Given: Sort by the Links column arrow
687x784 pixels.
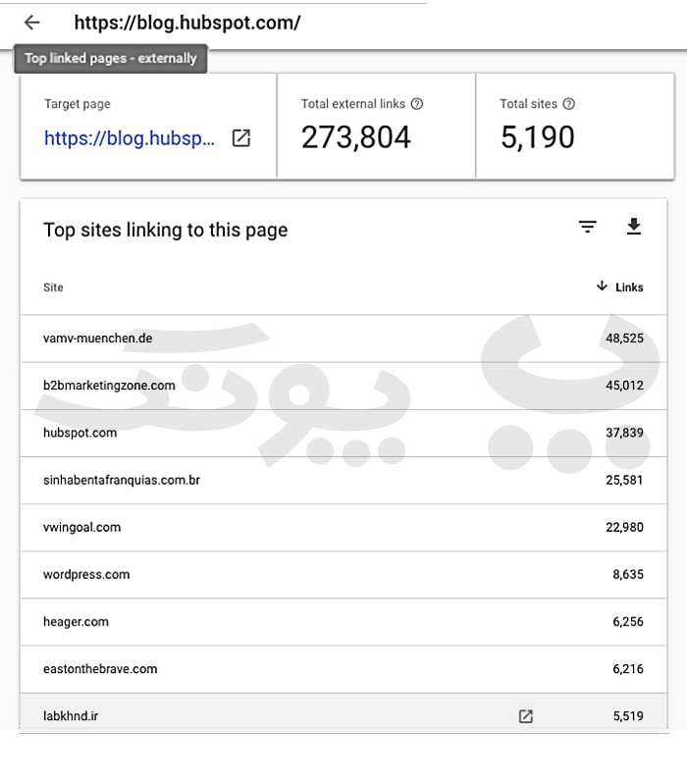Looking at the screenshot, I should click(x=602, y=286).
